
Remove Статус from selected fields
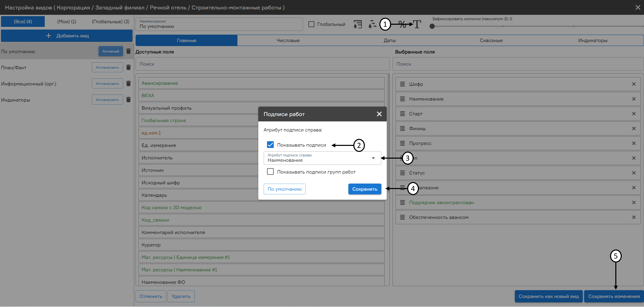(634, 173)
